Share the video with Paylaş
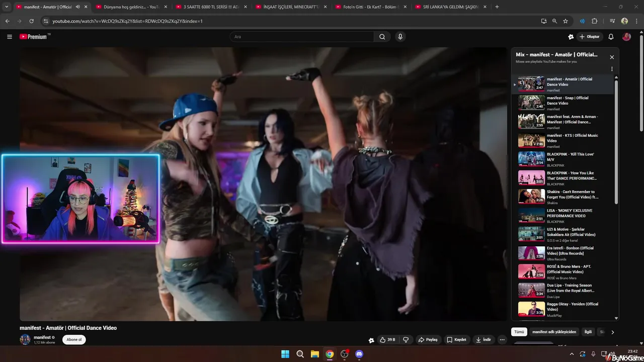This screenshot has height=362, width=644. point(428,340)
